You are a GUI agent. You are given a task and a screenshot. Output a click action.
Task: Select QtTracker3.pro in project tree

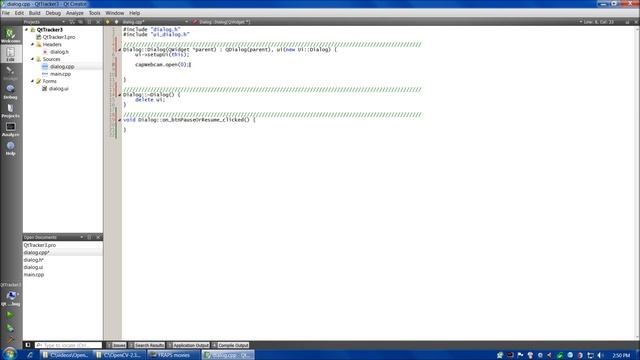(59, 37)
